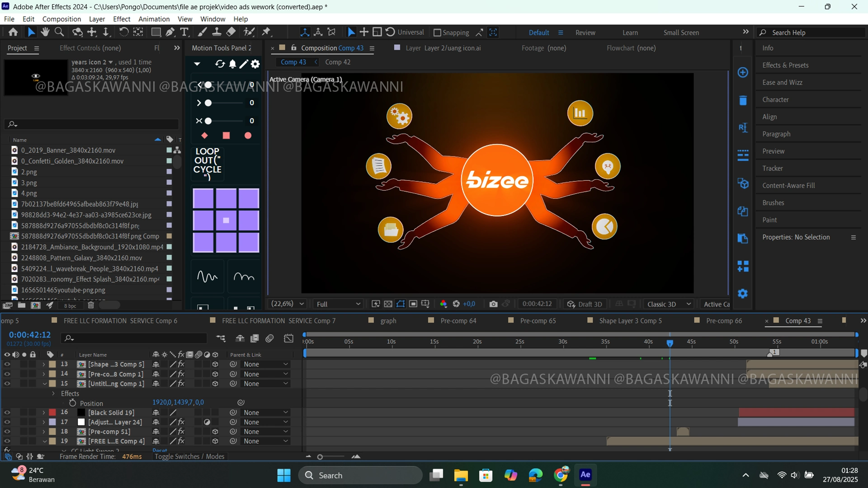Viewport: 868px width, 488px height.
Task: Click the top Motion Tools ease slider handle
Action: click(x=208, y=85)
